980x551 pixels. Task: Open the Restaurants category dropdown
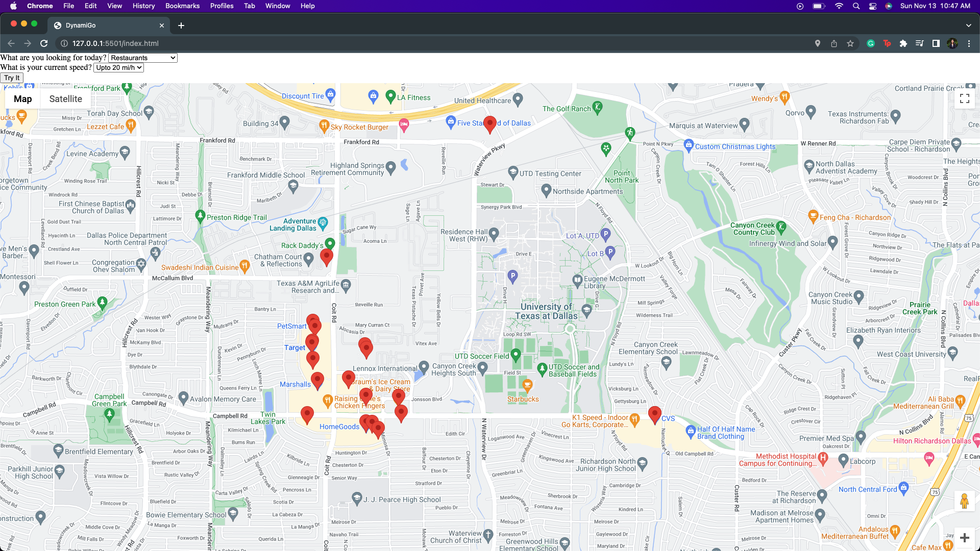point(143,58)
